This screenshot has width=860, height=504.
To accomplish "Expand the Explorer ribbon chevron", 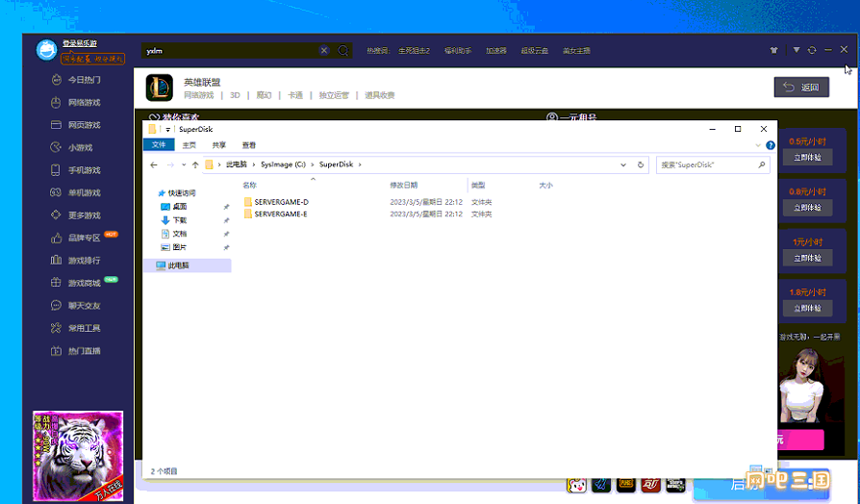I will (x=758, y=145).
